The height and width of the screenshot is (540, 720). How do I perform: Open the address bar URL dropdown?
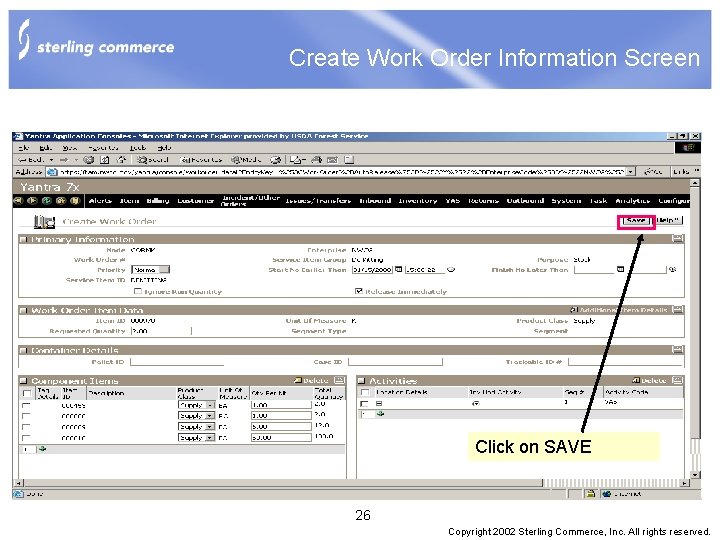pos(631,172)
